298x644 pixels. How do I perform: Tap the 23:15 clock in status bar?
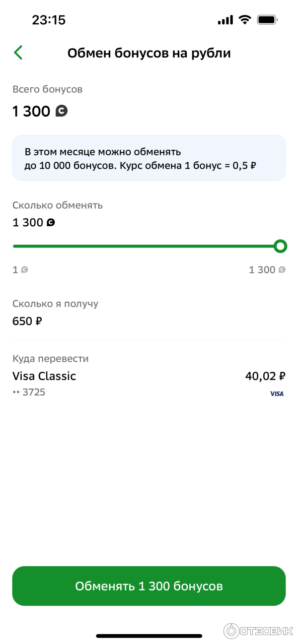click(49, 20)
